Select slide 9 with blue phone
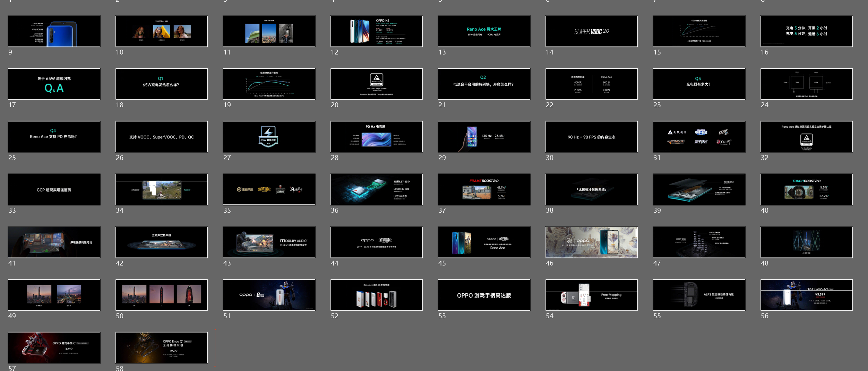The width and height of the screenshot is (868, 371). [x=54, y=31]
